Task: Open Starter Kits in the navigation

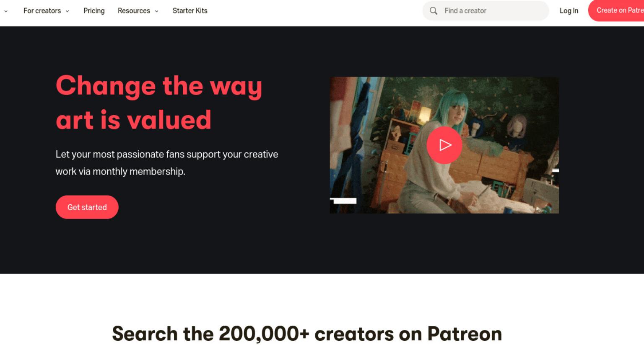Action: [190, 11]
